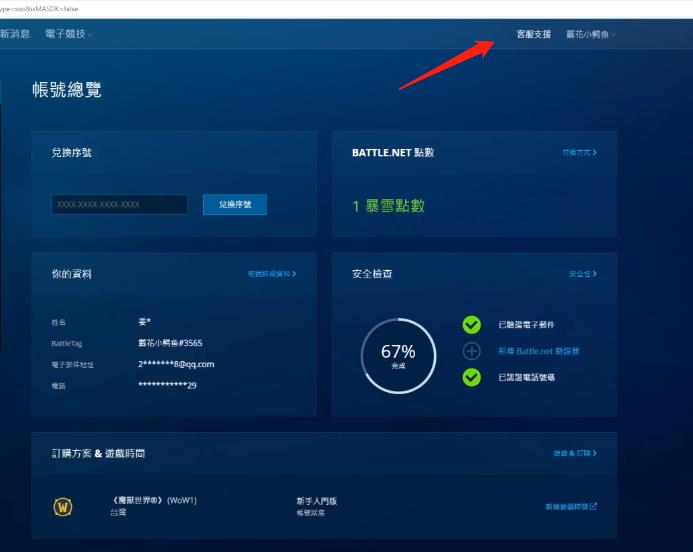
Task: Click the '帳號總覽' page heading
Action: point(67,90)
